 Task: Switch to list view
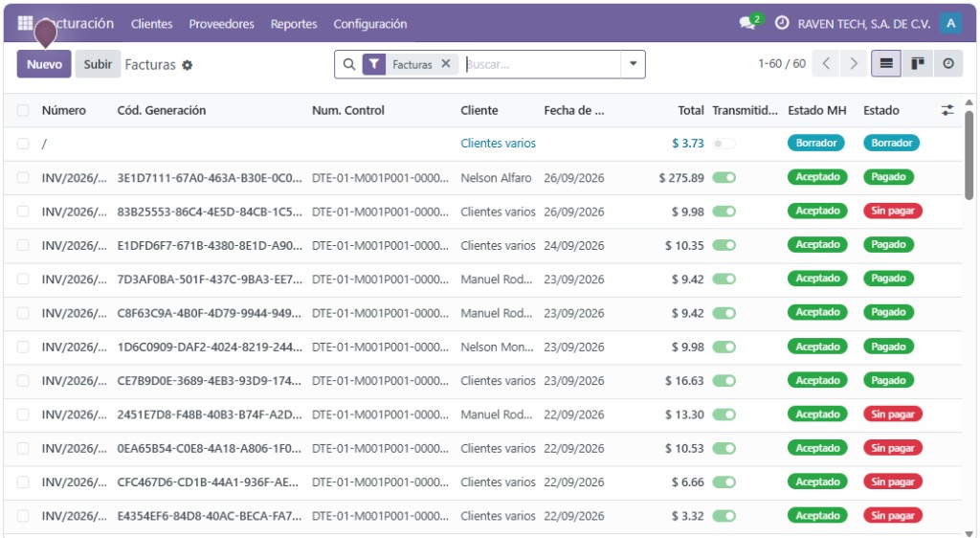point(886,64)
